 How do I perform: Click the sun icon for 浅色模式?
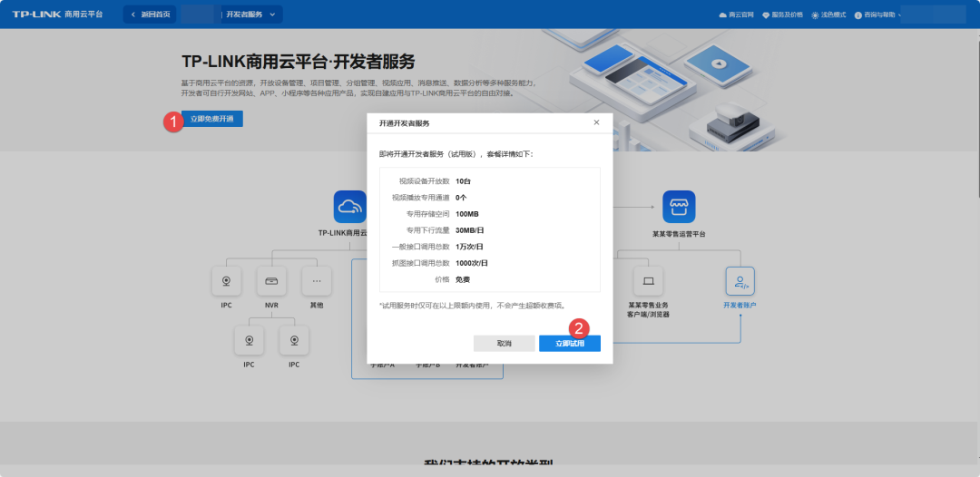tap(815, 15)
